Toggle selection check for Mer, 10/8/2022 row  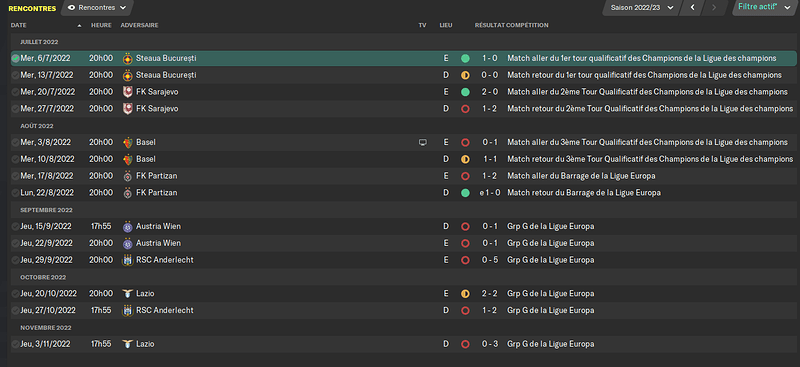pos(15,159)
